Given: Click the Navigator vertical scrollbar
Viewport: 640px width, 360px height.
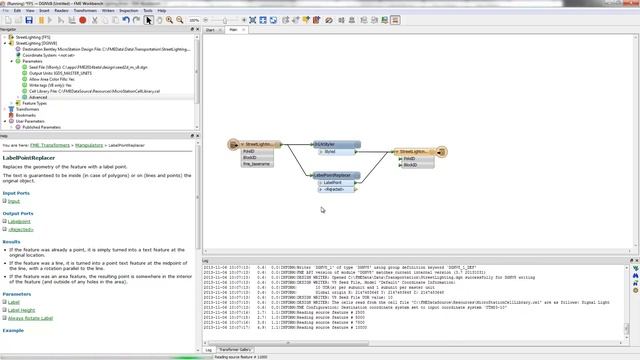Looking at the screenshot, I should [197, 71].
